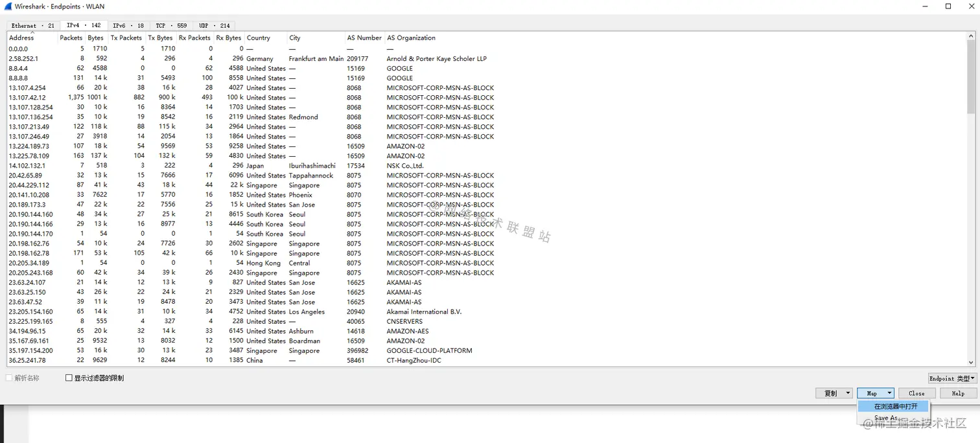Screen dimensions: 980x443
Task: Click the Wireshark shark fin title icon
Action: coord(7,6)
